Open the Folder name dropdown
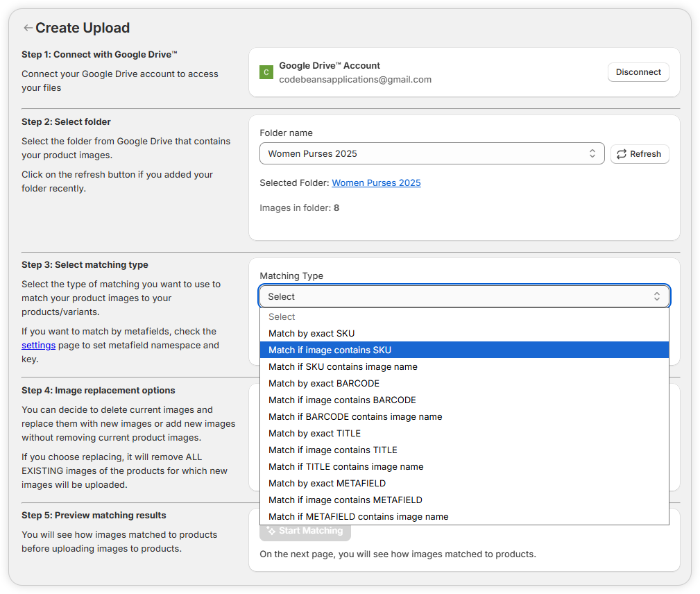This screenshot has width=700, height=594. tap(432, 153)
